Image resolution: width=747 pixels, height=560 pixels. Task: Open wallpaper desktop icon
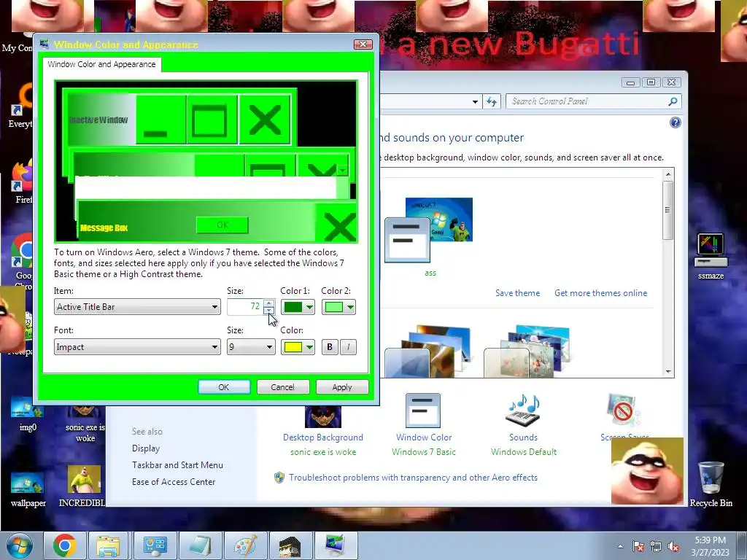28,489
